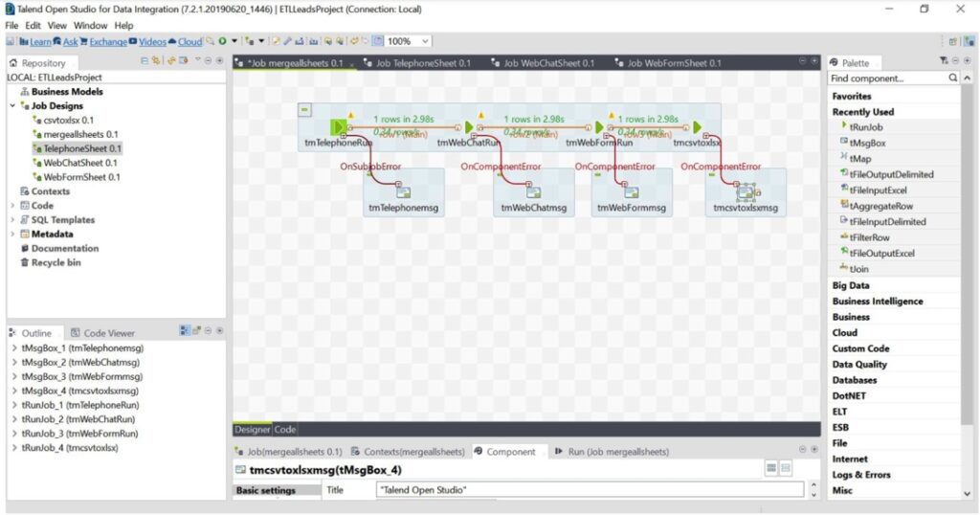
Task: Minimize the Palette panel
Action: coord(956,60)
